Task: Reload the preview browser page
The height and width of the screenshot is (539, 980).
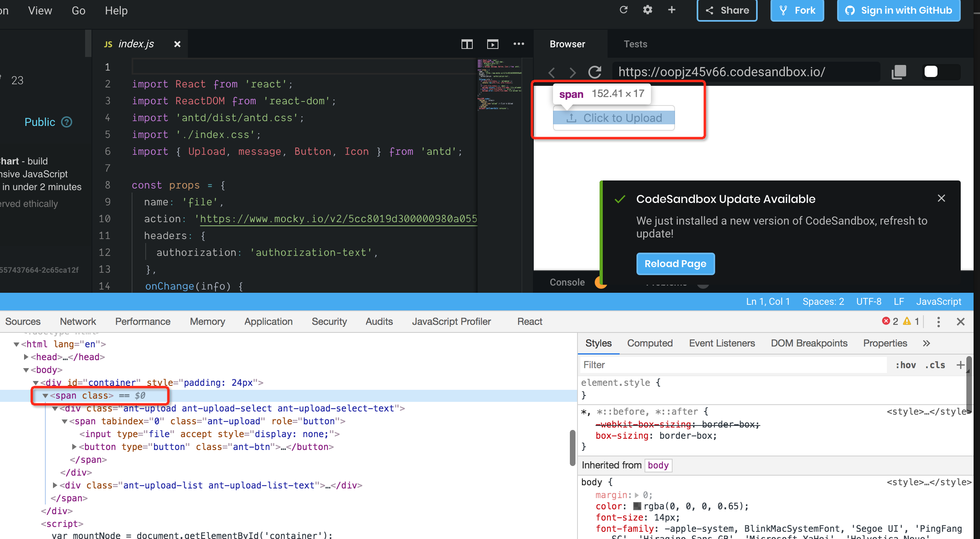Action: click(x=595, y=72)
